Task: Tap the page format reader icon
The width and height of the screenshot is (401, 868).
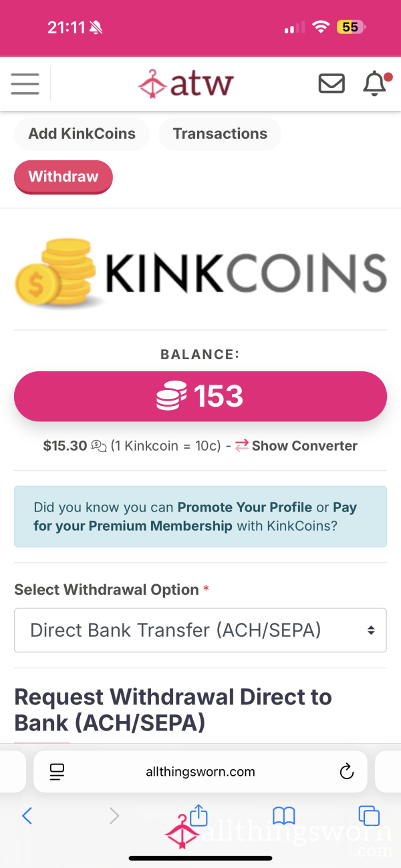Action: click(x=57, y=772)
